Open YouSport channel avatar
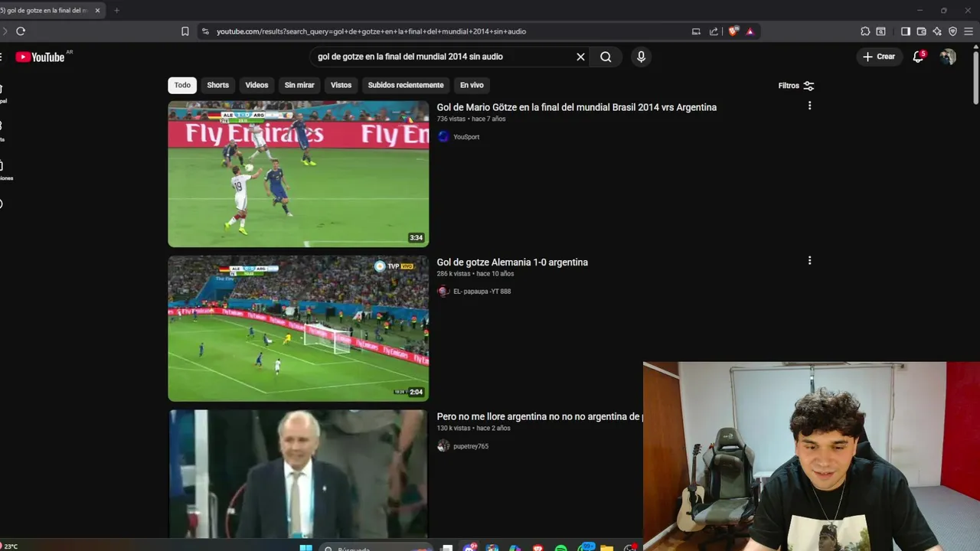This screenshot has height=551, width=980. tap(443, 137)
